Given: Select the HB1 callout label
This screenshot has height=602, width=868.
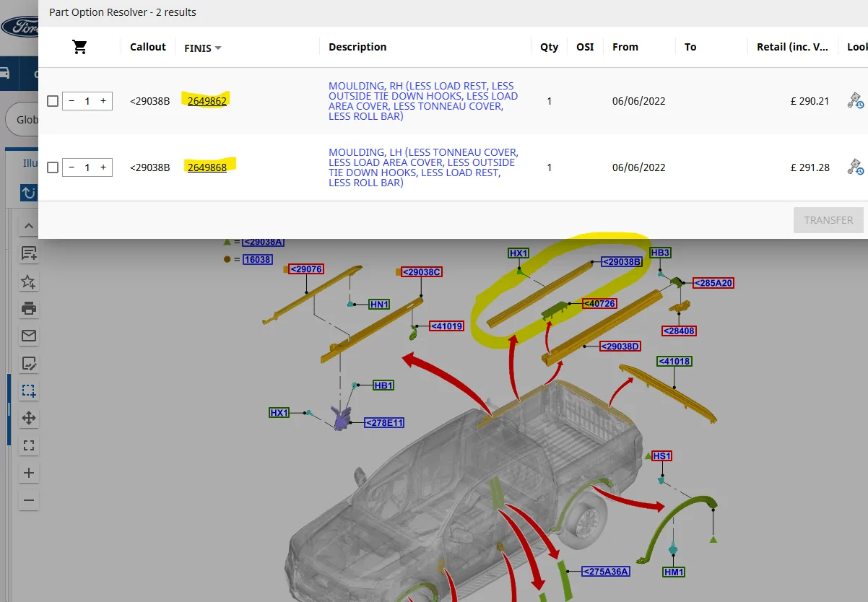Looking at the screenshot, I should [x=383, y=385].
